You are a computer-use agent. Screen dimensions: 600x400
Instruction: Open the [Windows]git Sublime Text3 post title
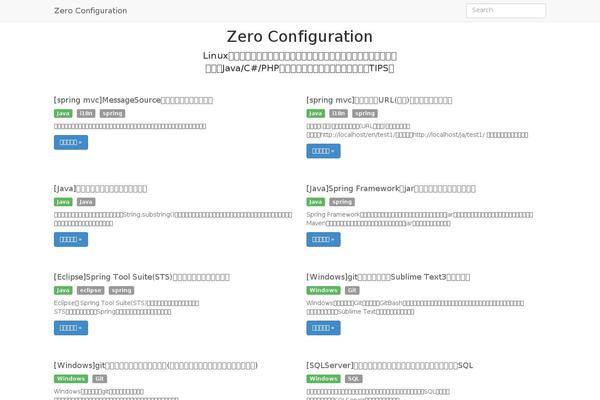click(x=388, y=277)
